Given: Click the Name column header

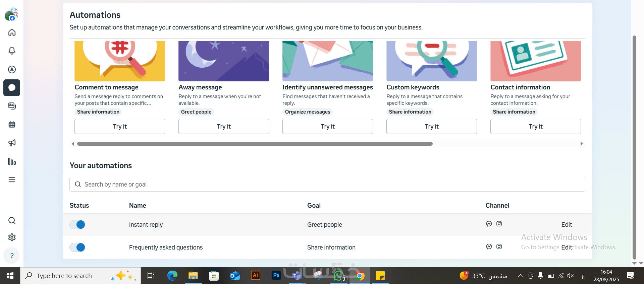Looking at the screenshot, I should pyautogui.click(x=138, y=205).
